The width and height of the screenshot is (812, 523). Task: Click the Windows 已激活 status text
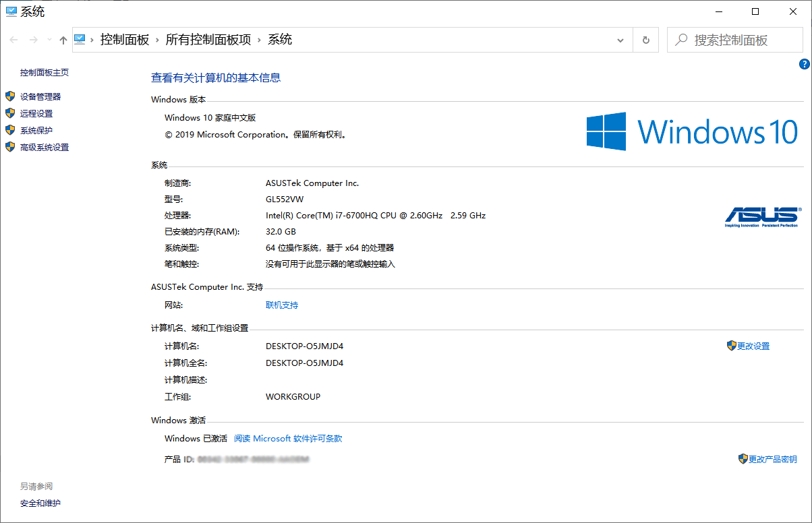(196, 439)
